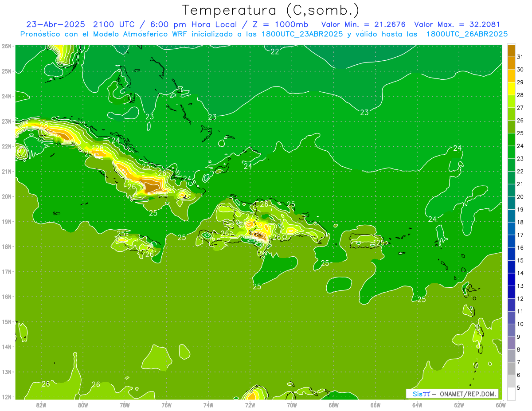Click the dark orange top swatch above 31
The width and height of the screenshot is (532, 411).
[x=511, y=50]
